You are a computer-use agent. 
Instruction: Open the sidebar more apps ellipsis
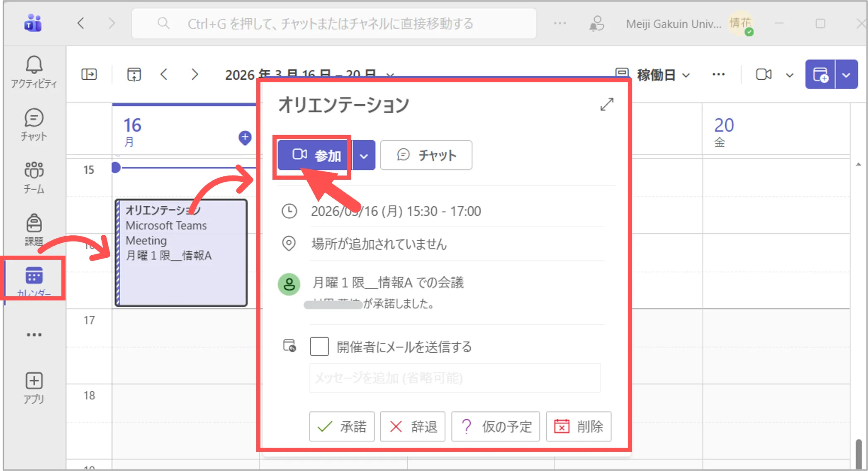point(34,334)
